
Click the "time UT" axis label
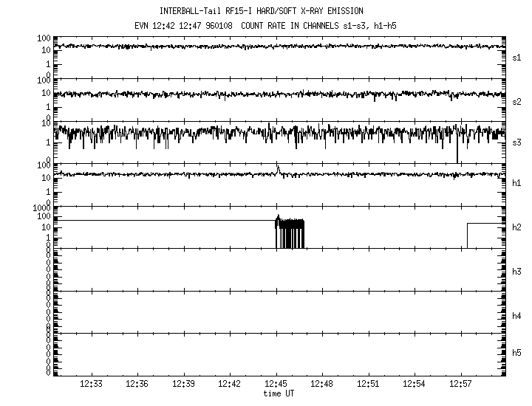[x=279, y=393]
